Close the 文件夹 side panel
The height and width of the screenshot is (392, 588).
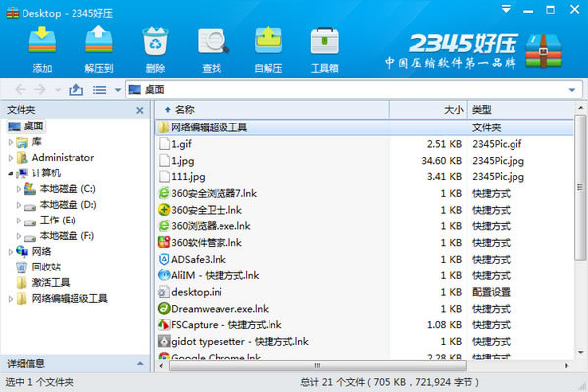[x=137, y=110]
